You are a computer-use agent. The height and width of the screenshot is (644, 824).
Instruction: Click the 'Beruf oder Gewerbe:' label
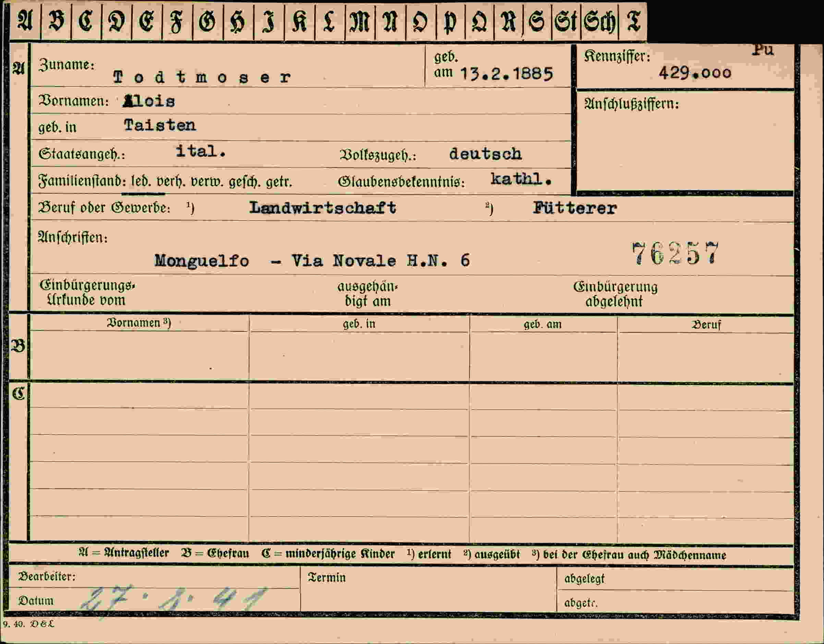105,208
